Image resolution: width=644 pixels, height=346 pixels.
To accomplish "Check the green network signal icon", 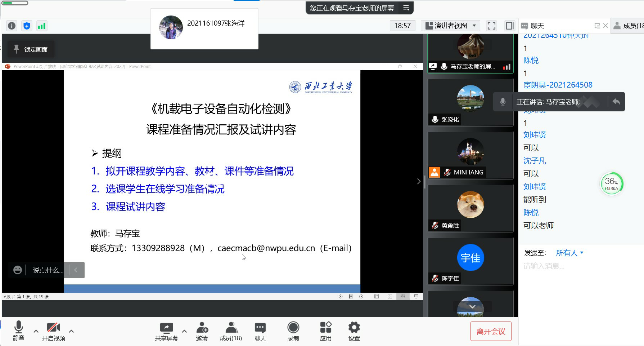I will (42, 26).
